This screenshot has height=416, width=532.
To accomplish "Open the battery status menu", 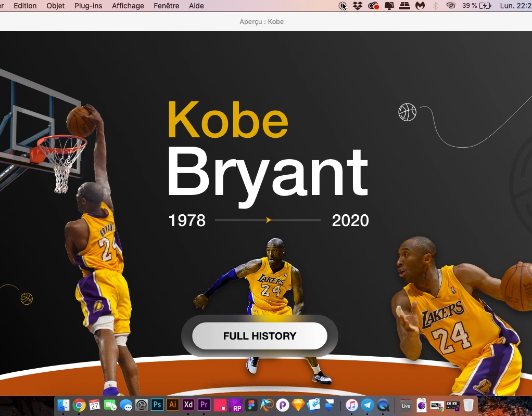I will [x=477, y=6].
